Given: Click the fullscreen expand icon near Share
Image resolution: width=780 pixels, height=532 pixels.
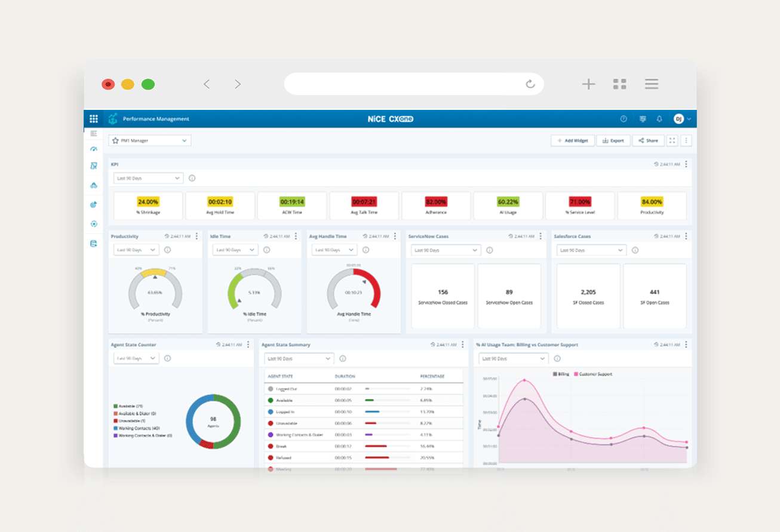Looking at the screenshot, I should point(672,140).
